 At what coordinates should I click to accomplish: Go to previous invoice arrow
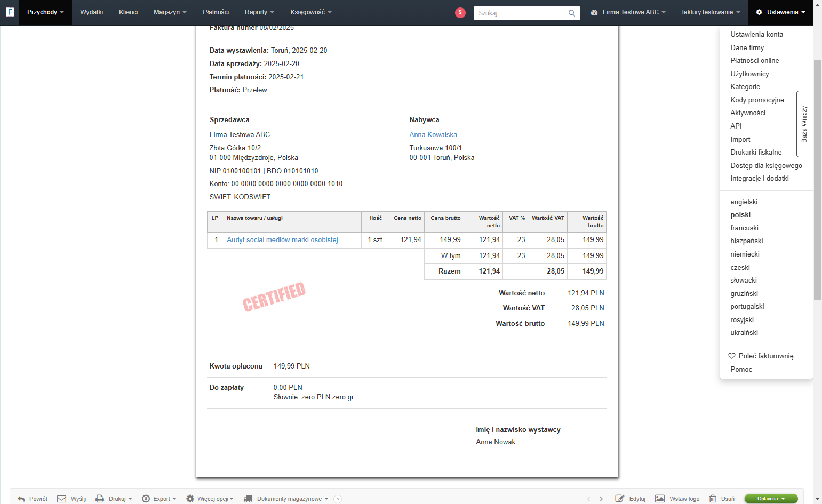(x=589, y=499)
